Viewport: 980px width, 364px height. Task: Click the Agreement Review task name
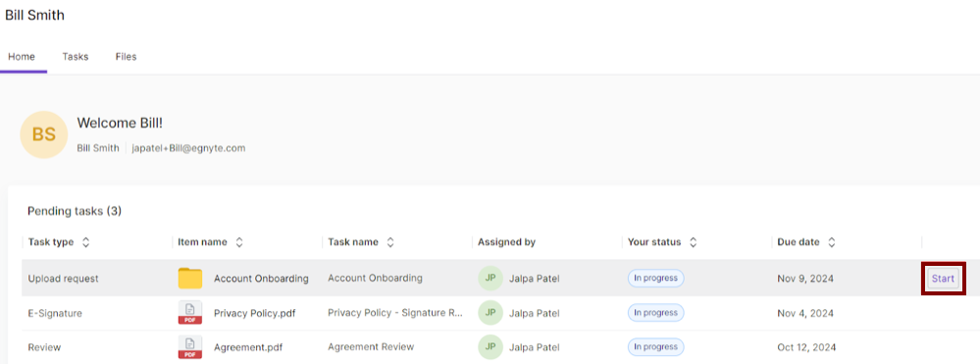click(371, 346)
